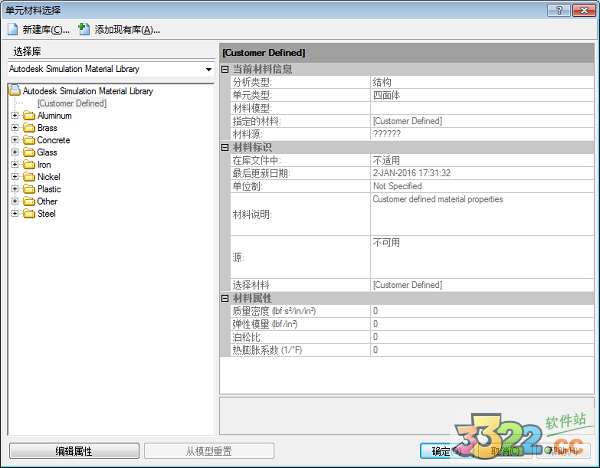600x468 pixels.
Task: Expand the Iron tree node
Action: click(15, 164)
